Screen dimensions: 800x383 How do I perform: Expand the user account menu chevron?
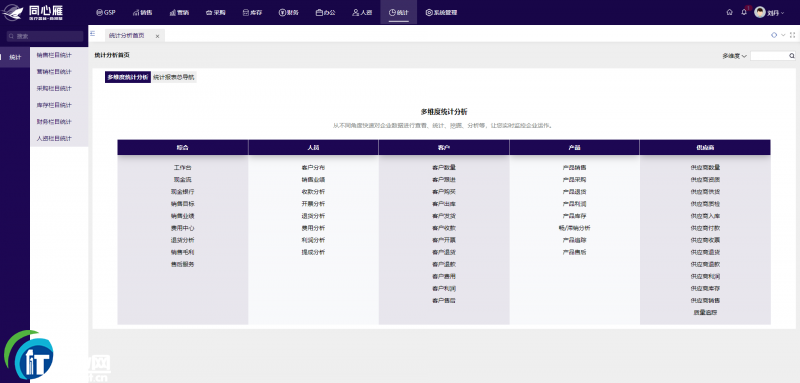(x=782, y=13)
